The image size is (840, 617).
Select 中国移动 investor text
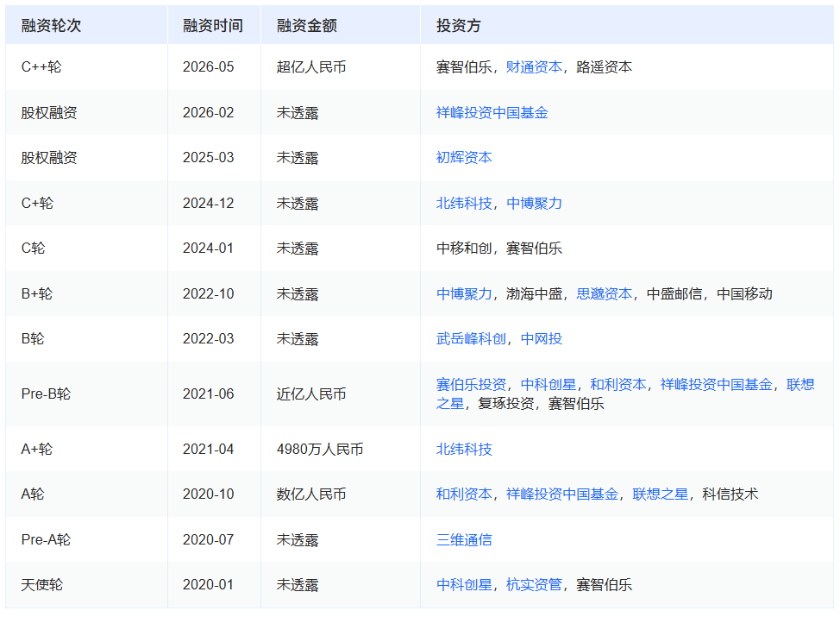[x=744, y=293]
